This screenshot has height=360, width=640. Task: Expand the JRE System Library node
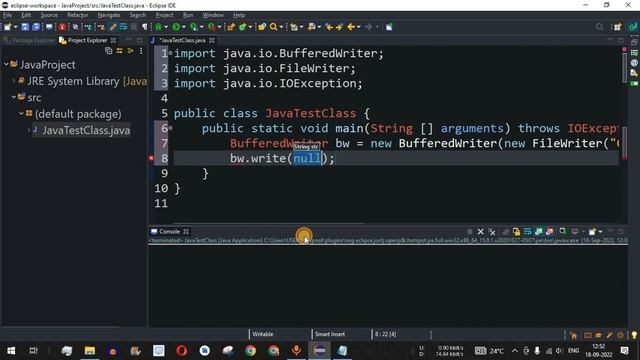click(14, 81)
